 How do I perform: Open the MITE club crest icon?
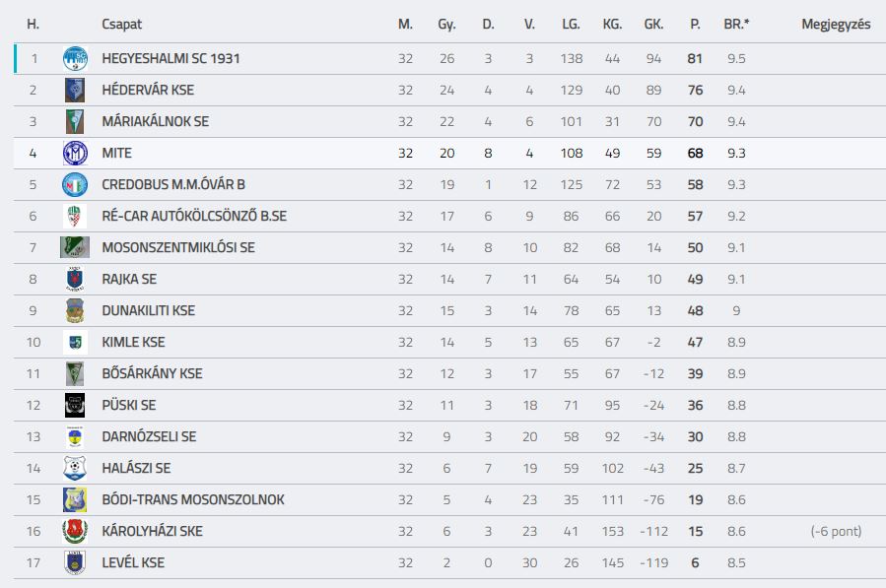tap(75, 153)
